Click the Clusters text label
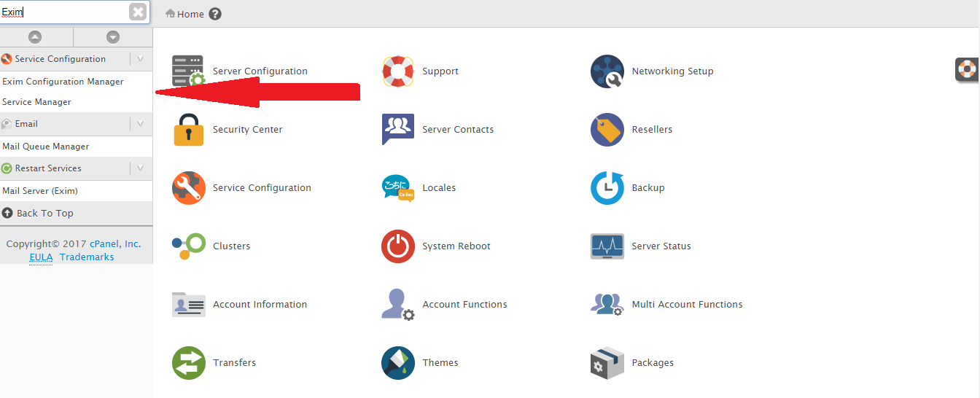Screen dimensions: 980x398 point(231,246)
